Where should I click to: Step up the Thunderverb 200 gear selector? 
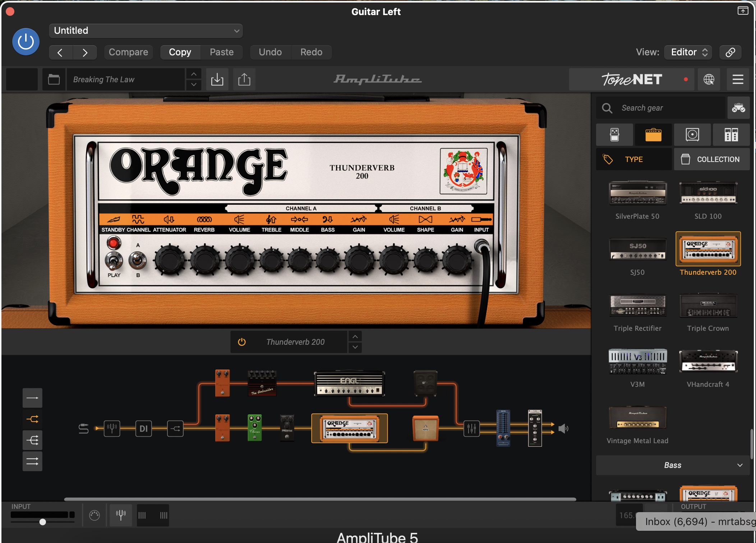(355, 337)
